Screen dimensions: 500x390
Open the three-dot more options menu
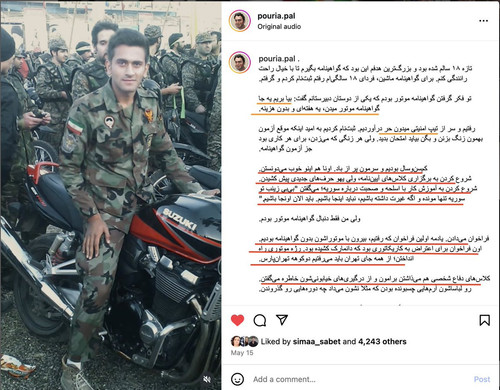[483, 21]
